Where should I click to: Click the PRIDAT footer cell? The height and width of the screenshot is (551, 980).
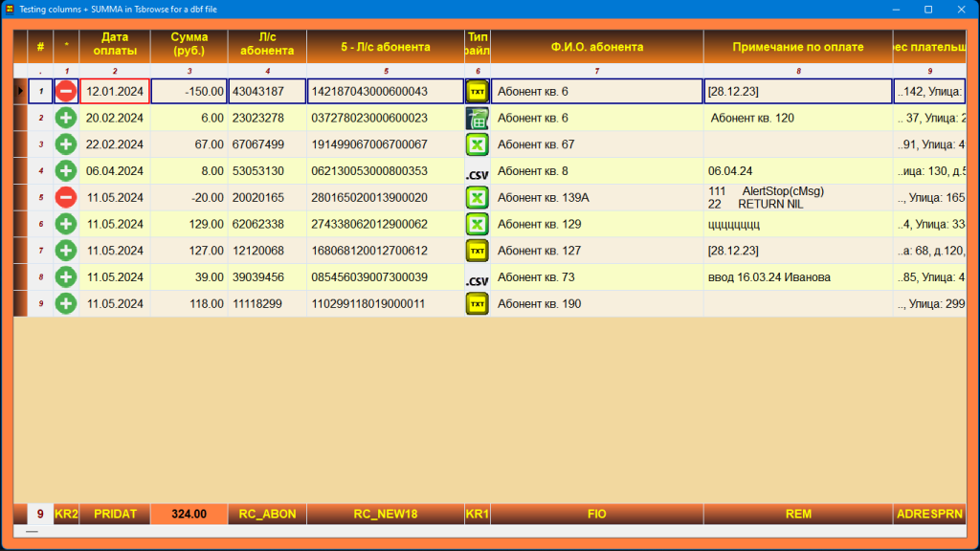pyautogui.click(x=115, y=514)
